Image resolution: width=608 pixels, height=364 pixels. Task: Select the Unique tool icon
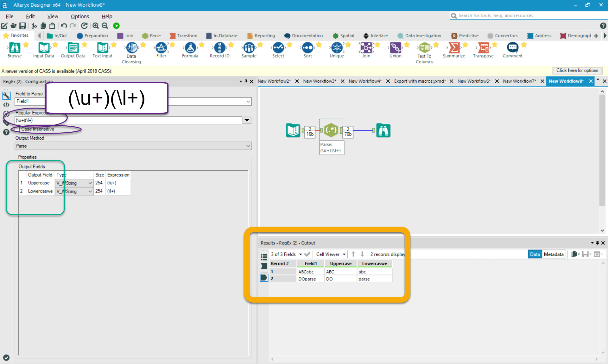tap(337, 48)
